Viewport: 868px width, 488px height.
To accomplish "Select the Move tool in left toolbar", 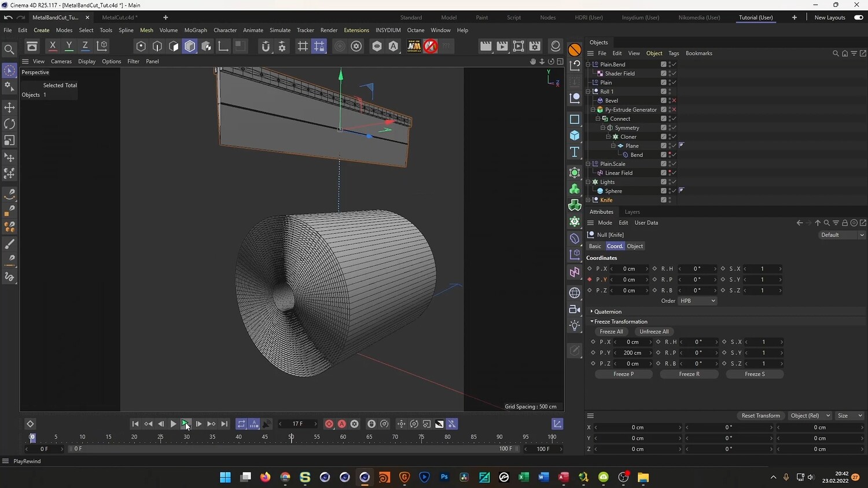I will click(x=9, y=108).
